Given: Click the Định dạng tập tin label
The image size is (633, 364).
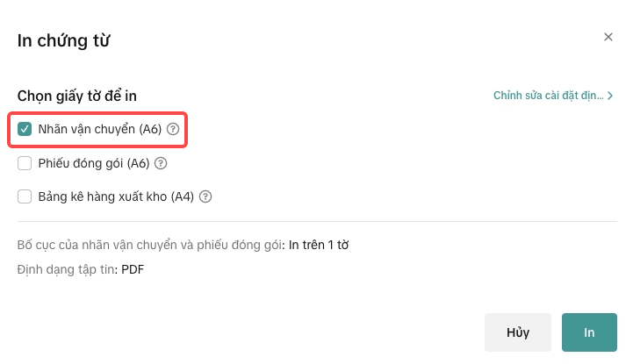Looking at the screenshot, I should tap(67, 269).
